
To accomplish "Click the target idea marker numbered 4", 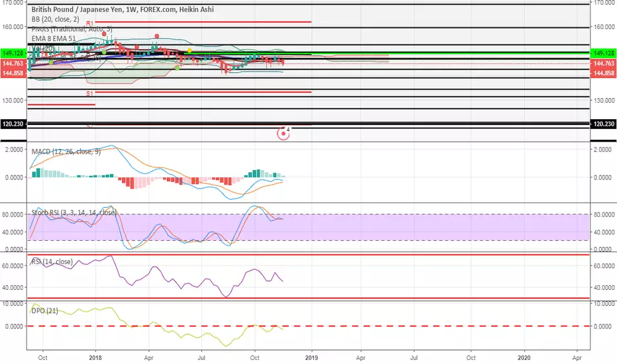I will (283, 134).
